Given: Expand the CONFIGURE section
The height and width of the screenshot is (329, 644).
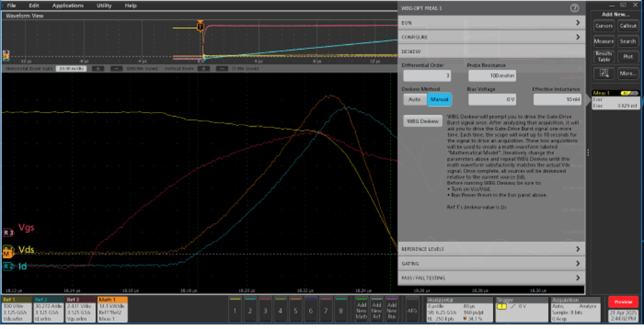Looking at the screenshot, I should pyautogui.click(x=491, y=37).
